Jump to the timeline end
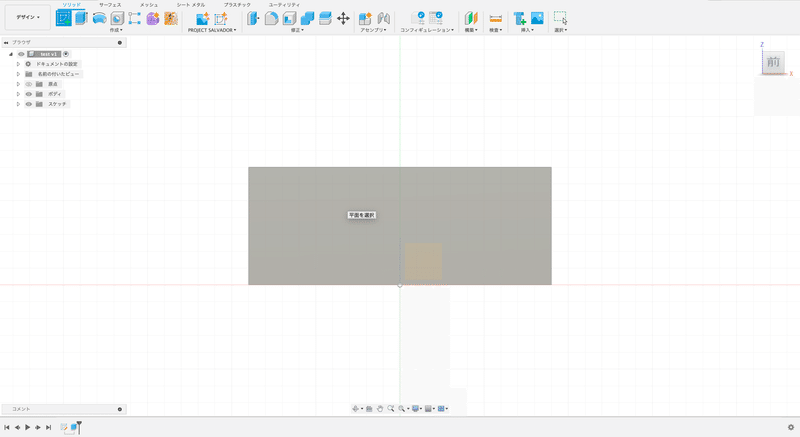Screen dimensions: 800x437 coord(48,427)
